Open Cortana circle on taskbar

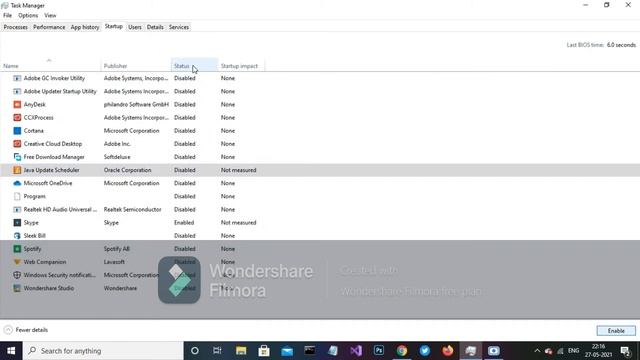[195, 351]
